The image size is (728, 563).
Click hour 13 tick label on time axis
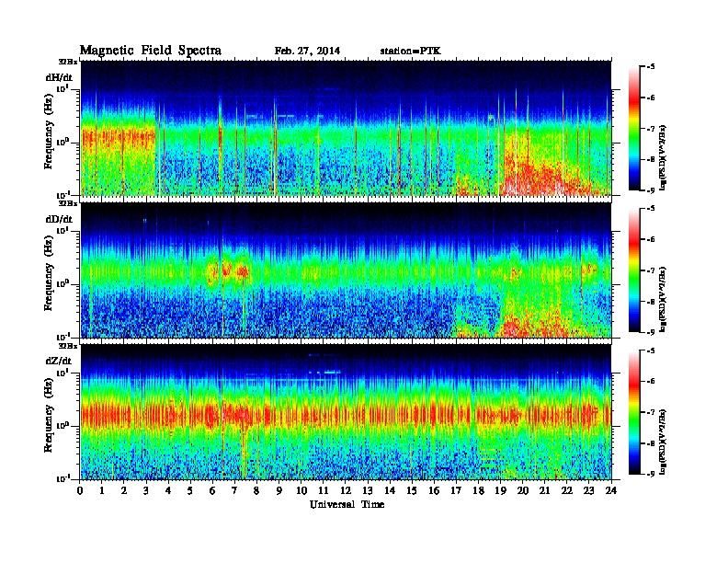click(368, 490)
